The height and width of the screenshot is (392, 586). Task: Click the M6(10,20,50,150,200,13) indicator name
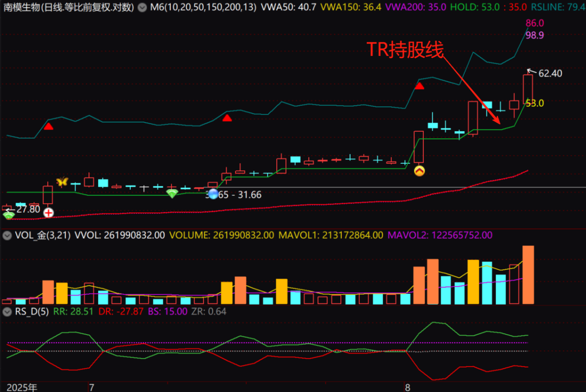click(203, 7)
